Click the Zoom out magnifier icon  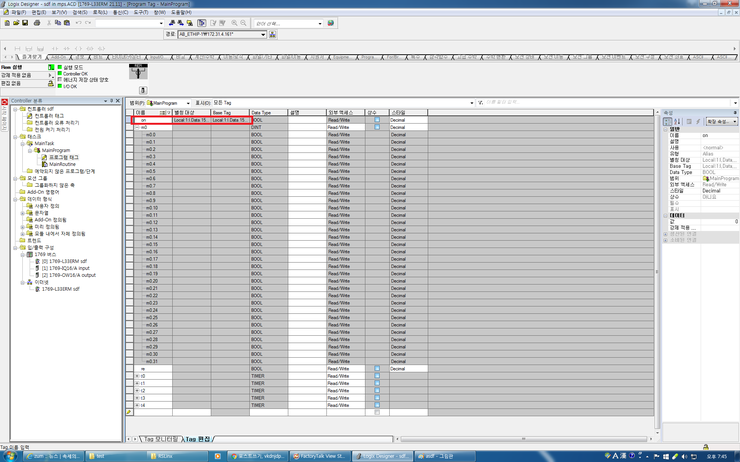point(244,23)
